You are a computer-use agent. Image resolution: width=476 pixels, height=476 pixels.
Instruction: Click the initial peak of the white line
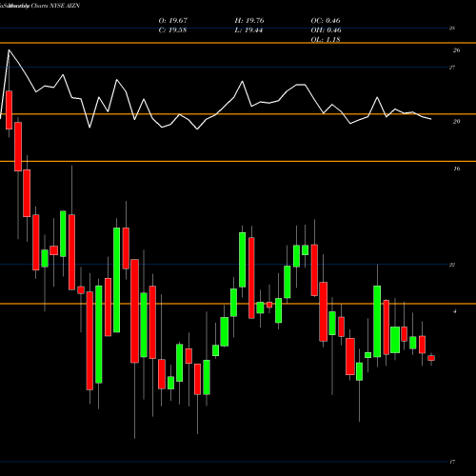click(x=9, y=50)
